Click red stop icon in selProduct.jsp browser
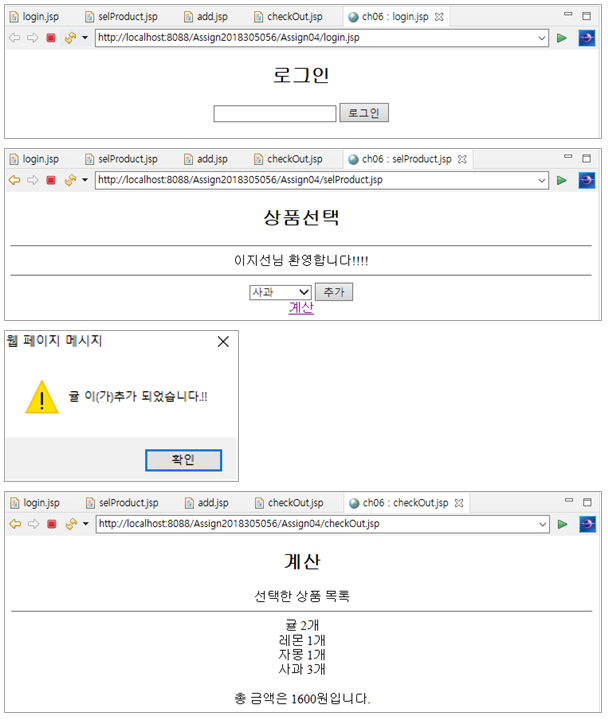Image resolution: width=608 pixels, height=720 pixels. tap(51, 180)
